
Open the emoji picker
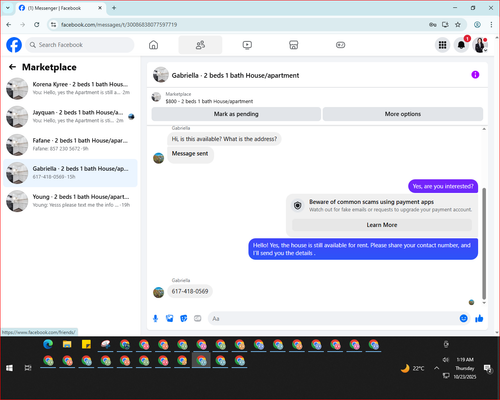464,318
